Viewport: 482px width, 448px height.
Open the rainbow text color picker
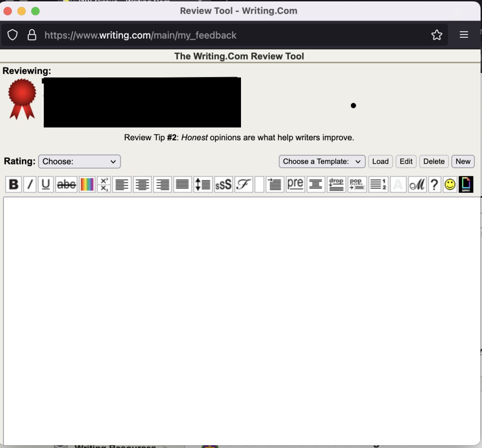[87, 184]
